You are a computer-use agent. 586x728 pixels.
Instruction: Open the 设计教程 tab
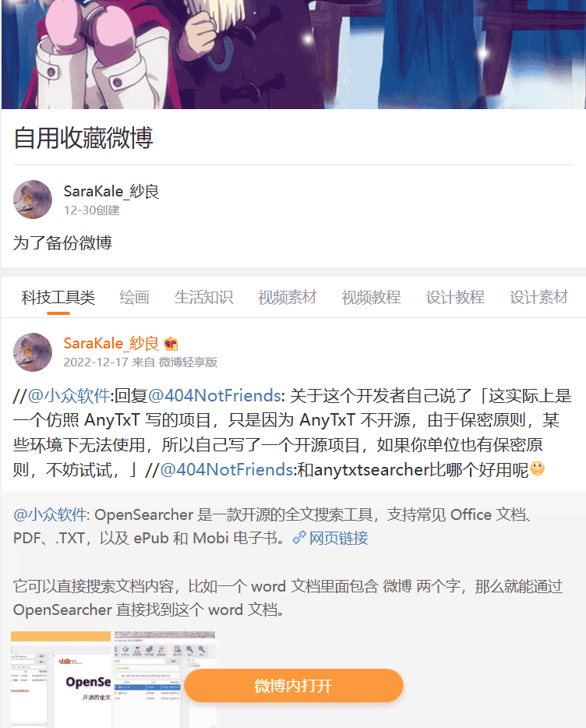pyautogui.click(x=455, y=298)
